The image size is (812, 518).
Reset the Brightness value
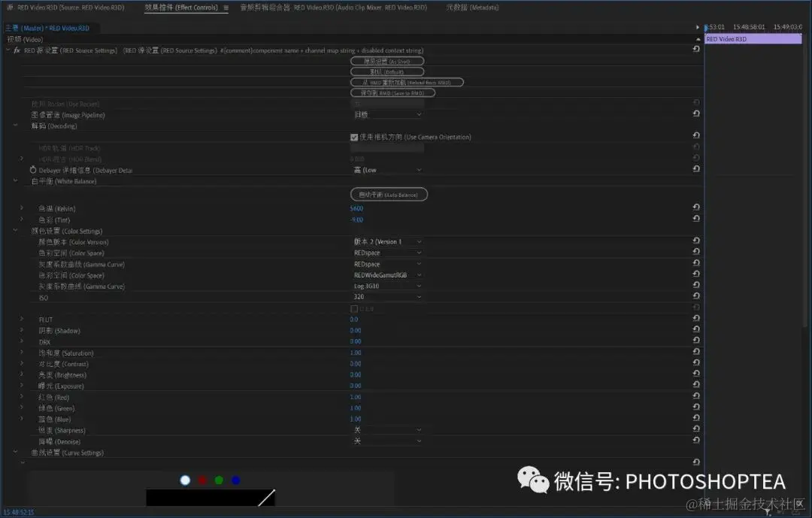[696, 374]
